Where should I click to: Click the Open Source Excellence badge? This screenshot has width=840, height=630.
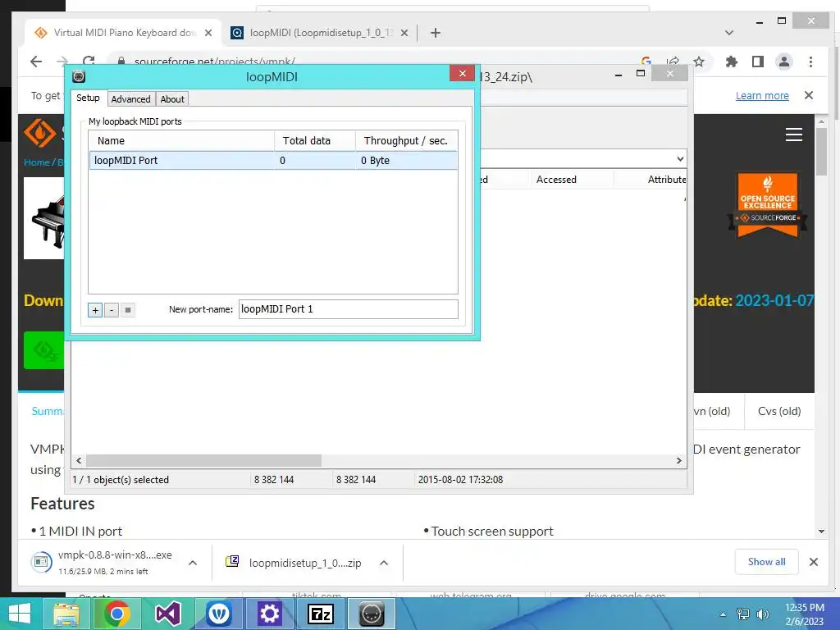point(768,204)
